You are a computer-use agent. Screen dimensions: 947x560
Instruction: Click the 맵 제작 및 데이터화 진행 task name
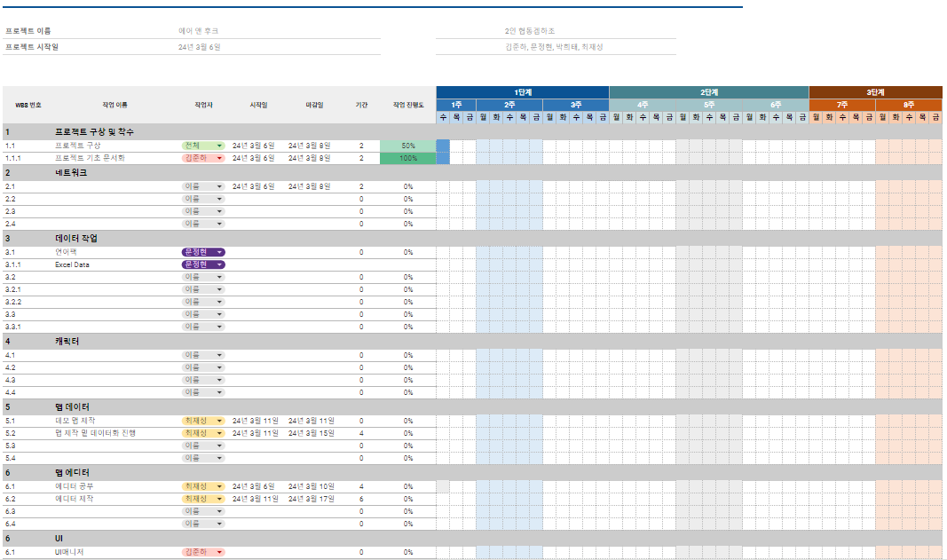96,433
